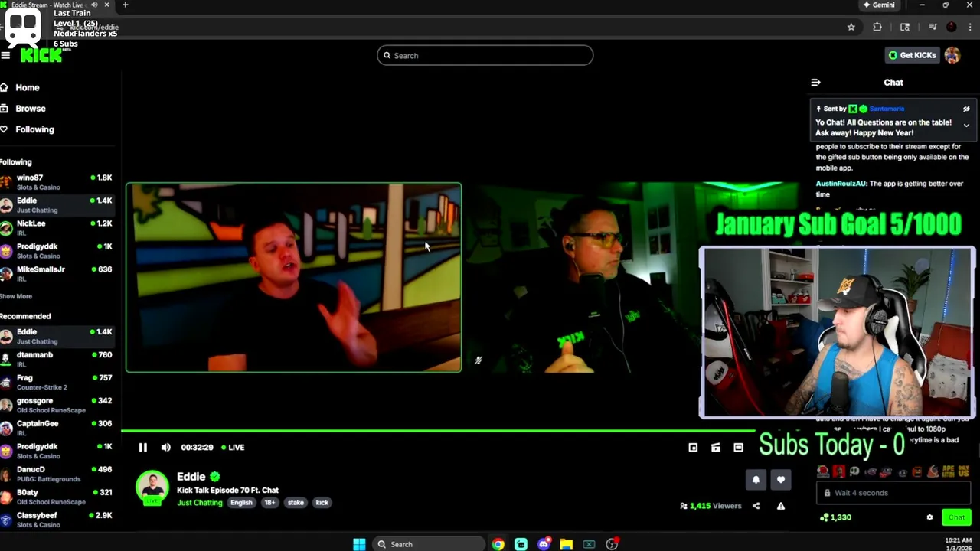The width and height of the screenshot is (980, 551).
Task: Click the Windows taskbar Search box
Action: [428, 544]
